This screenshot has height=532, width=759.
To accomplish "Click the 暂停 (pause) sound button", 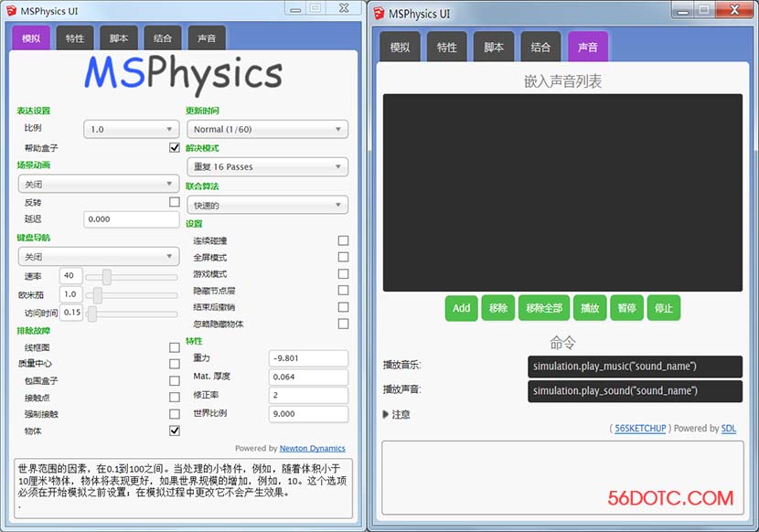I will point(626,308).
